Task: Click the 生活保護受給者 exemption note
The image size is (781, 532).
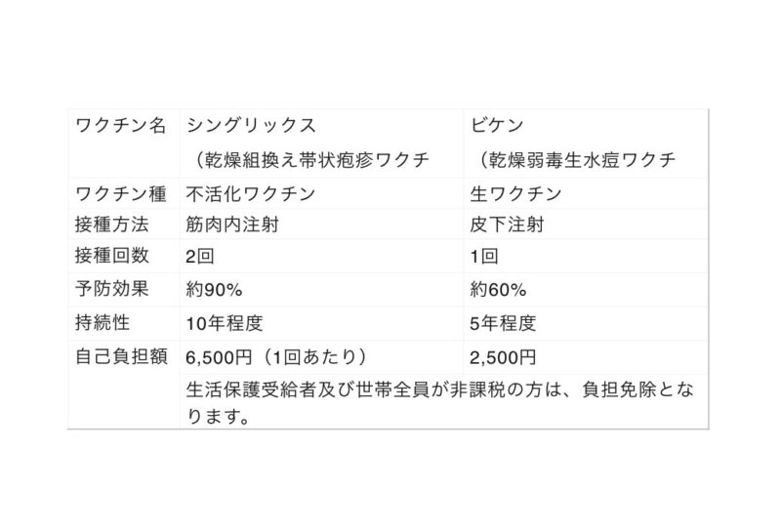Action: pos(440,401)
